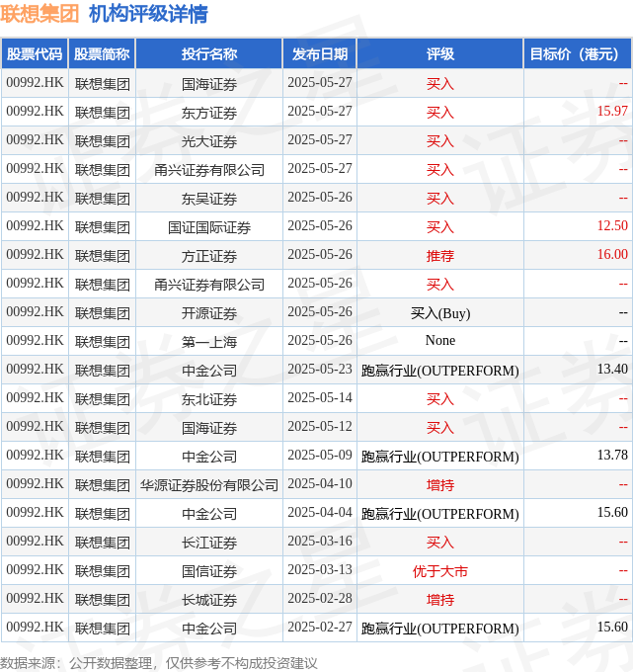Click the date 2025-03-13
This screenshot has height=672, width=633.
click(x=320, y=569)
